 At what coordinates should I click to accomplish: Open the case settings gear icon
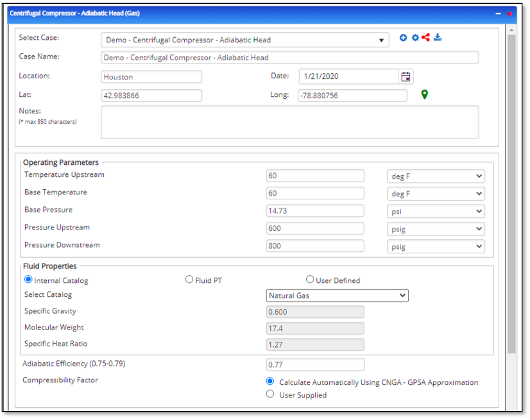click(x=415, y=37)
